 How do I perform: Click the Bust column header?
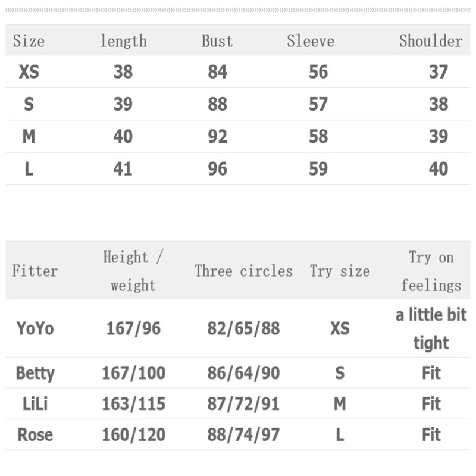pyautogui.click(x=217, y=41)
